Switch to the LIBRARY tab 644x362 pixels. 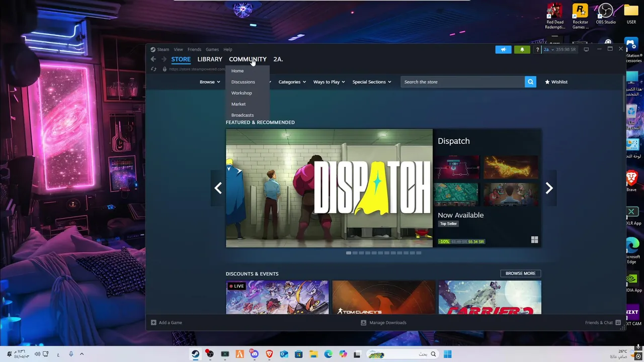(210, 59)
